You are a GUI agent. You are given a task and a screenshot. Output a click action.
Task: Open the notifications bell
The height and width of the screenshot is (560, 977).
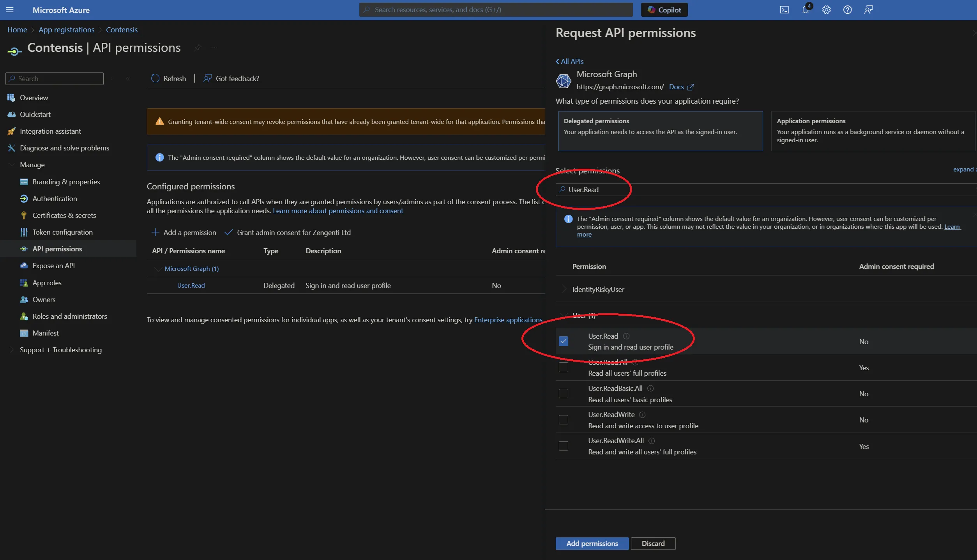pyautogui.click(x=805, y=10)
